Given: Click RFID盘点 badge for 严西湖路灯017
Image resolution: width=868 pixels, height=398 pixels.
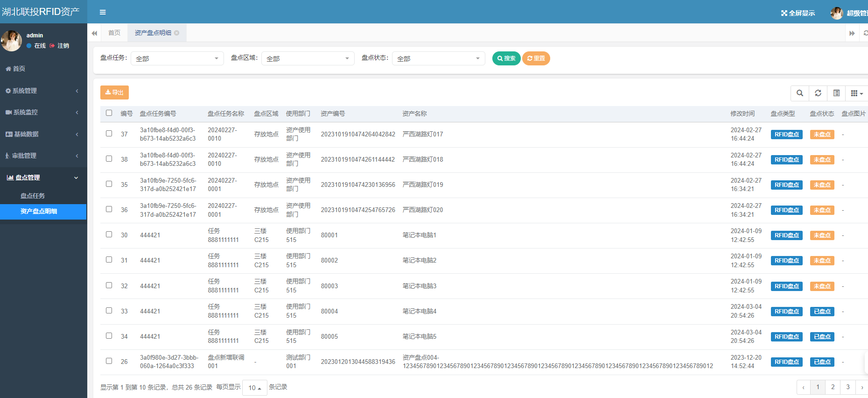Looking at the screenshot, I should (787, 135).
